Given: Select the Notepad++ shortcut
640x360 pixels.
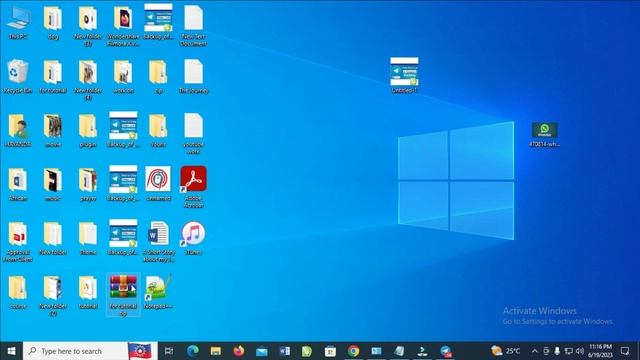Looking at the screenshot, I should click(x=158, y=292).
